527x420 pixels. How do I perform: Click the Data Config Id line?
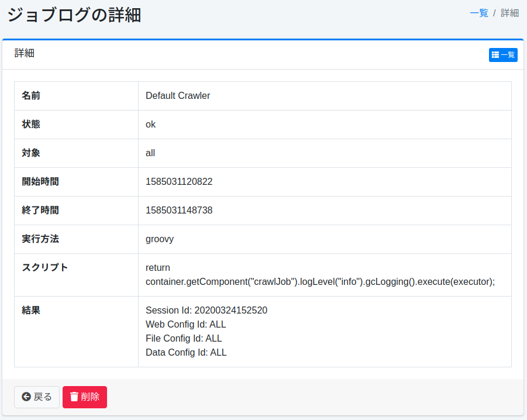tap(186, 352)
